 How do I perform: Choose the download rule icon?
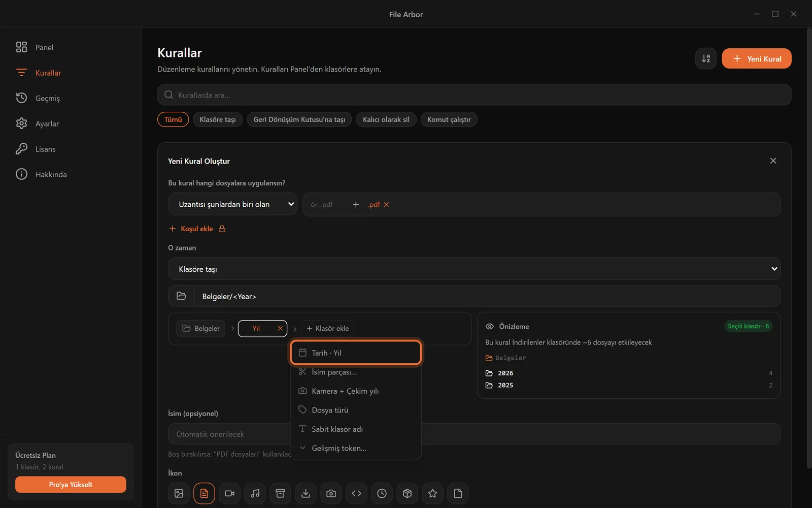click(306, 493)
